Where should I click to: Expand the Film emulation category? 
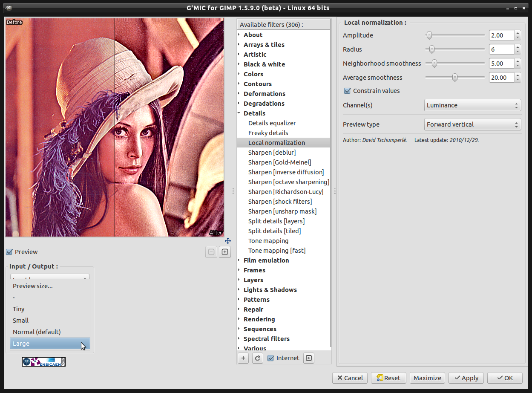239,260
